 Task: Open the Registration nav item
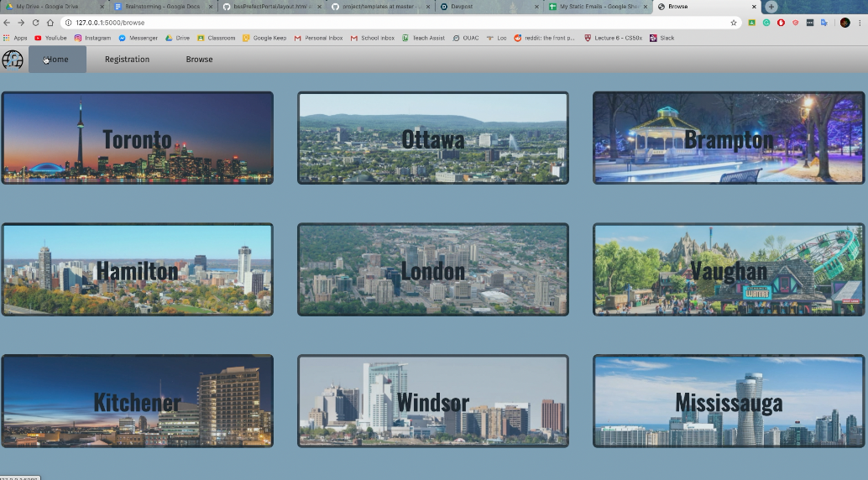coord(128,60)
